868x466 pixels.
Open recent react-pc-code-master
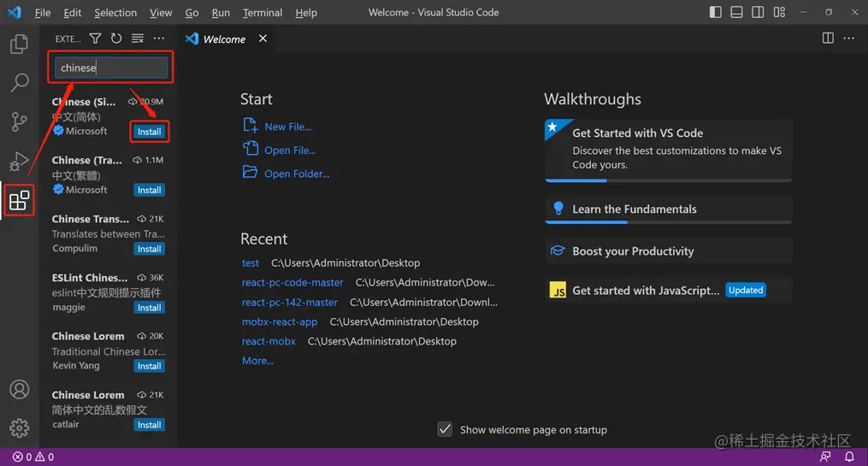point(292,282)
